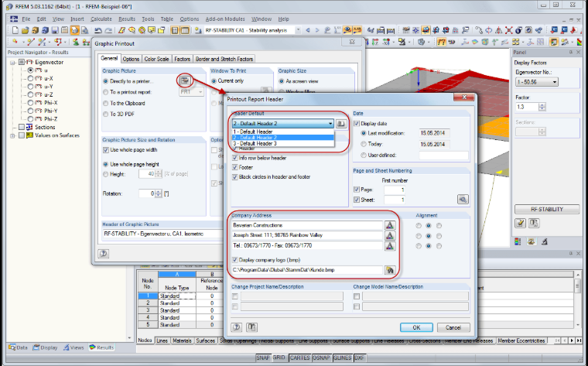The width and height of the screenshot is (588, 366).
Task: Click the middle icon at Panel bottom
Action: [531, 242]
